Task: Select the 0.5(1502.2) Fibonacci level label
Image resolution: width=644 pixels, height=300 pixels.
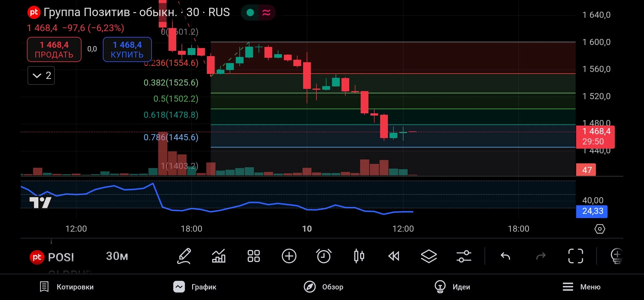Action: click(176, 99)
